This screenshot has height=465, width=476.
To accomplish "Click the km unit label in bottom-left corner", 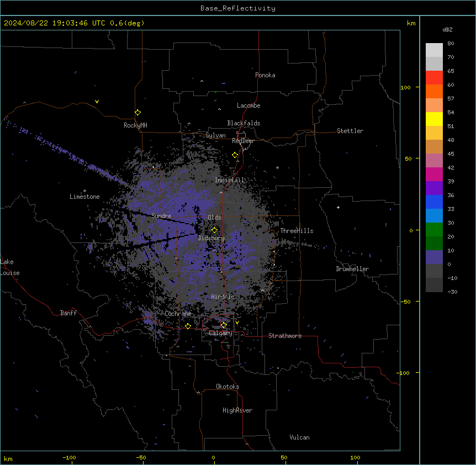I will 8,459.
